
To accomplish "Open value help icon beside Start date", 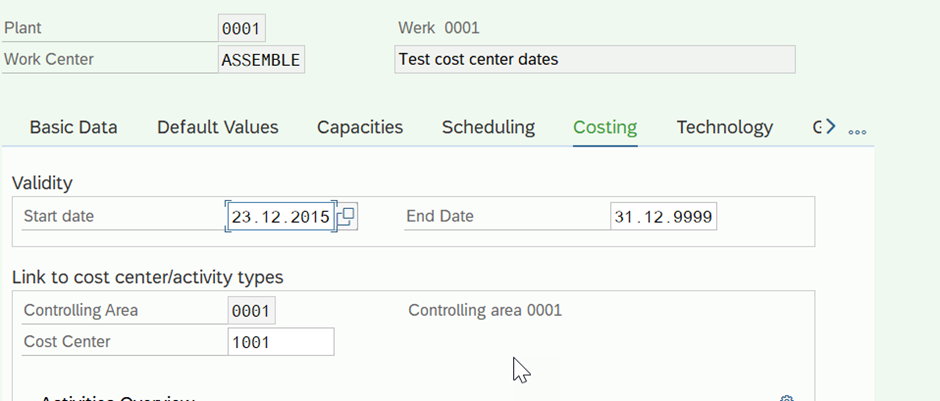I will click(347, 216).
